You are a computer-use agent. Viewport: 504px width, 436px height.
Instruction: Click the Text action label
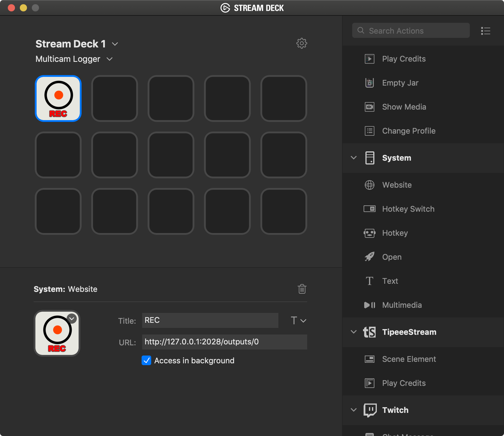[390, 281]
